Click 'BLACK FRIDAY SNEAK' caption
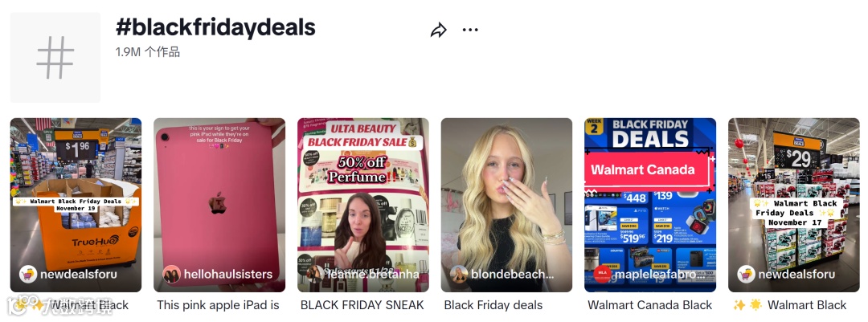868x322 pixels. [x=362, y=305]
